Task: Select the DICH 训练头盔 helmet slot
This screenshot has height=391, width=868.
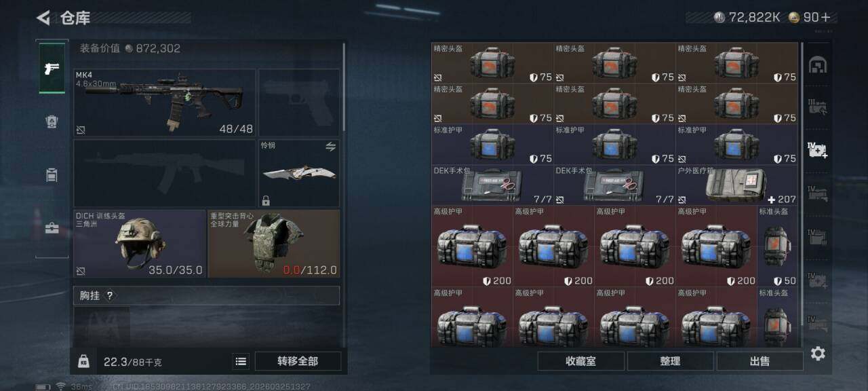Action: point(139,244)
